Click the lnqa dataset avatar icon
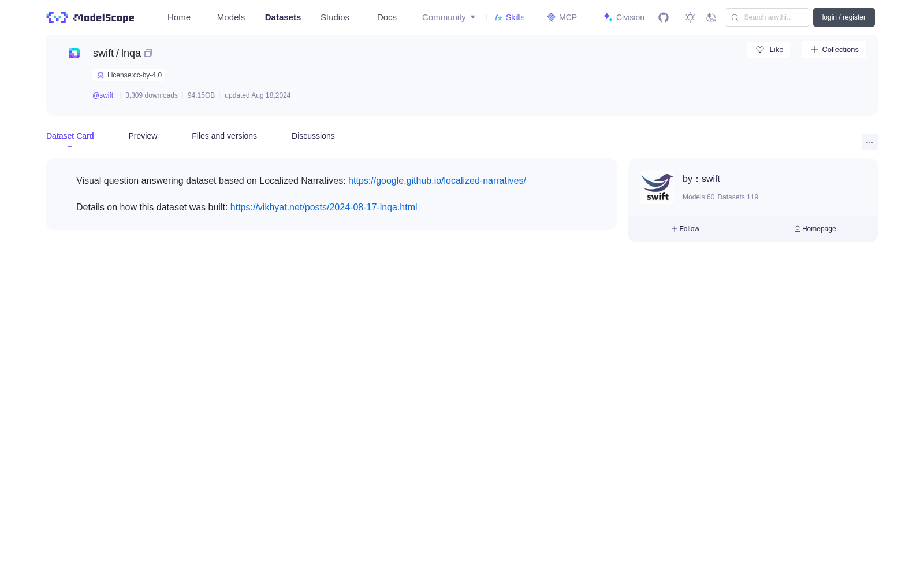924x578 pixels. pos(74,53)
